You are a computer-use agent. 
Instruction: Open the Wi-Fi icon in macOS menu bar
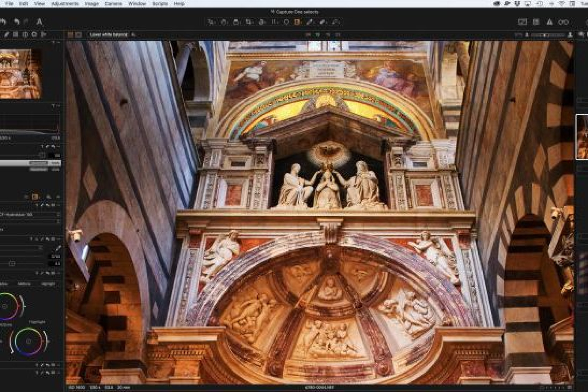(x=562, y=4)
